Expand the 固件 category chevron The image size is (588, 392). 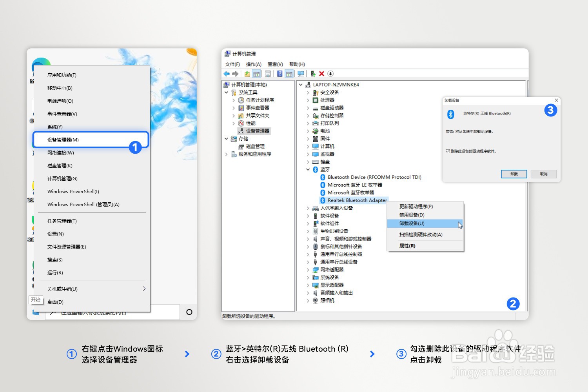tap(308, 139)
